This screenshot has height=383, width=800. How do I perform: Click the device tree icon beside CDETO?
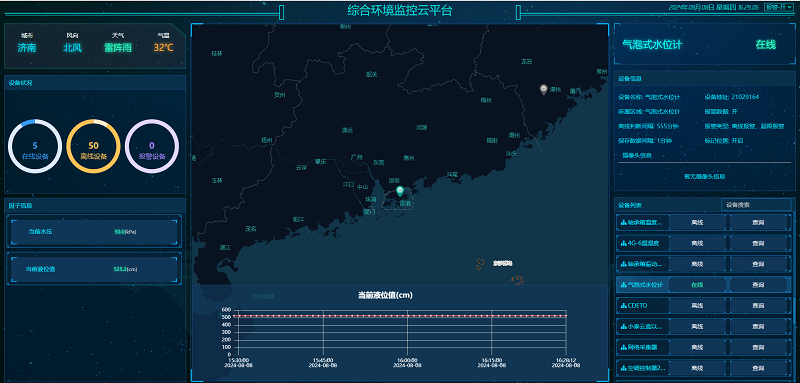coord(623,305)
